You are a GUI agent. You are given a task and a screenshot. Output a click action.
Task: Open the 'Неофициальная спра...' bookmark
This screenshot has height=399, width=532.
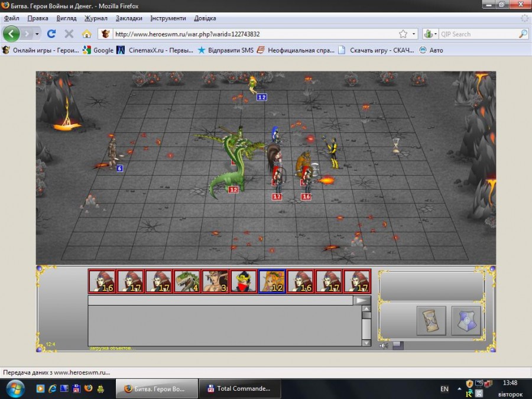point(296,50)
